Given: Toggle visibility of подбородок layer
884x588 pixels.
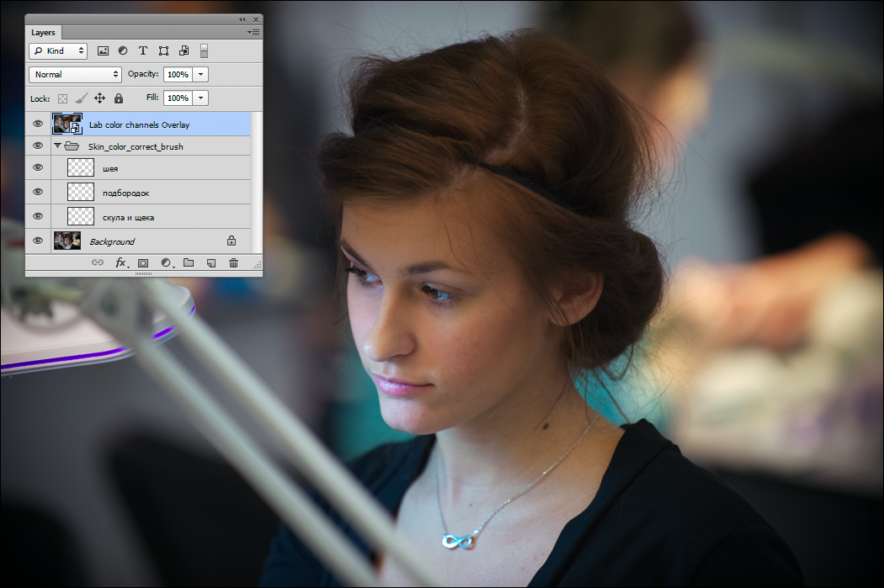Looking at the screenshot, I should pyautogui.click(x=38, y=192).
